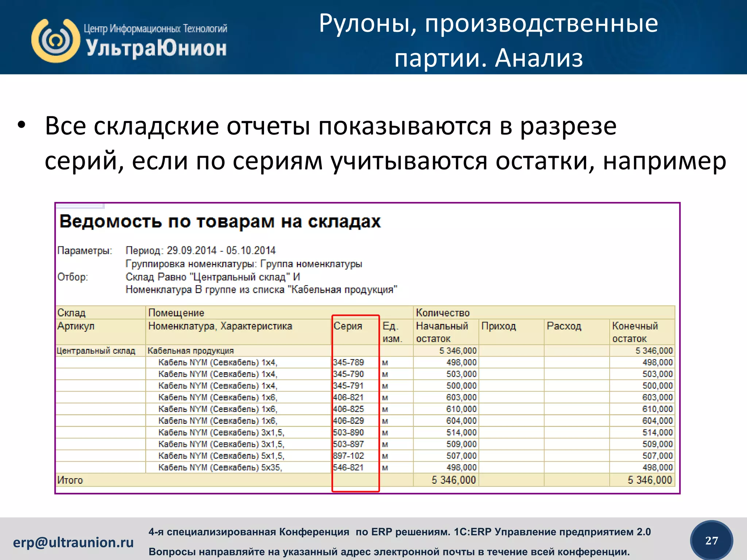Click series cell '406-829'
Viewport: 747px width, 560px height.
click(x=348, y=421)
